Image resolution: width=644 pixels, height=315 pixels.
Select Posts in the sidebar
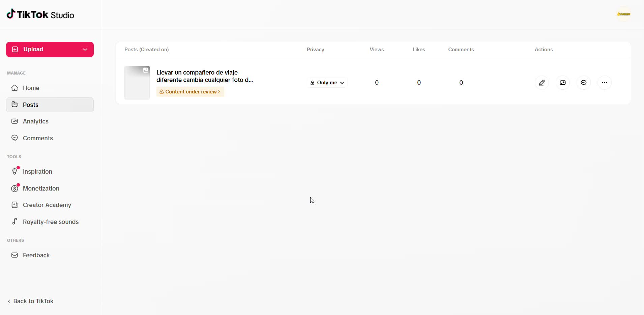point(50,105)
